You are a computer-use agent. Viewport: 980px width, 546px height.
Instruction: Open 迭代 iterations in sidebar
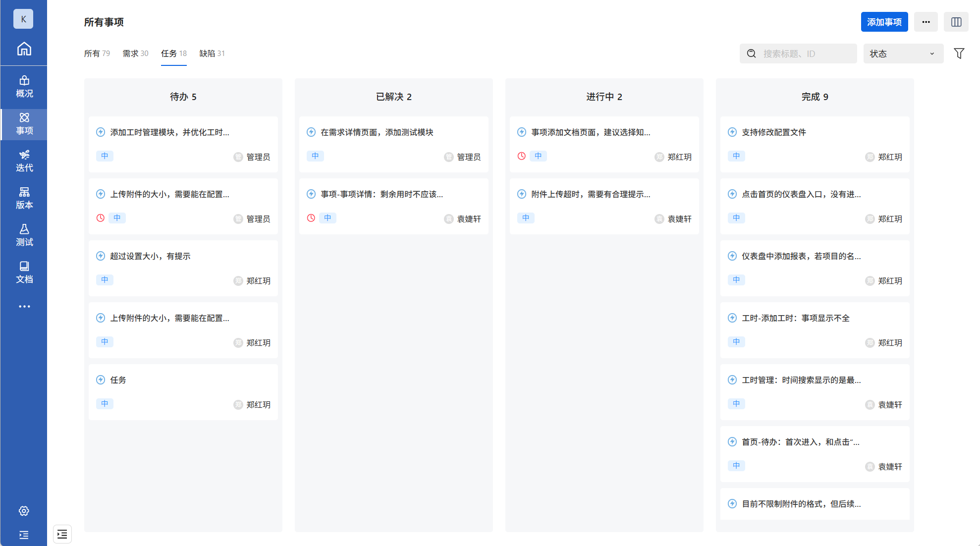24,161
